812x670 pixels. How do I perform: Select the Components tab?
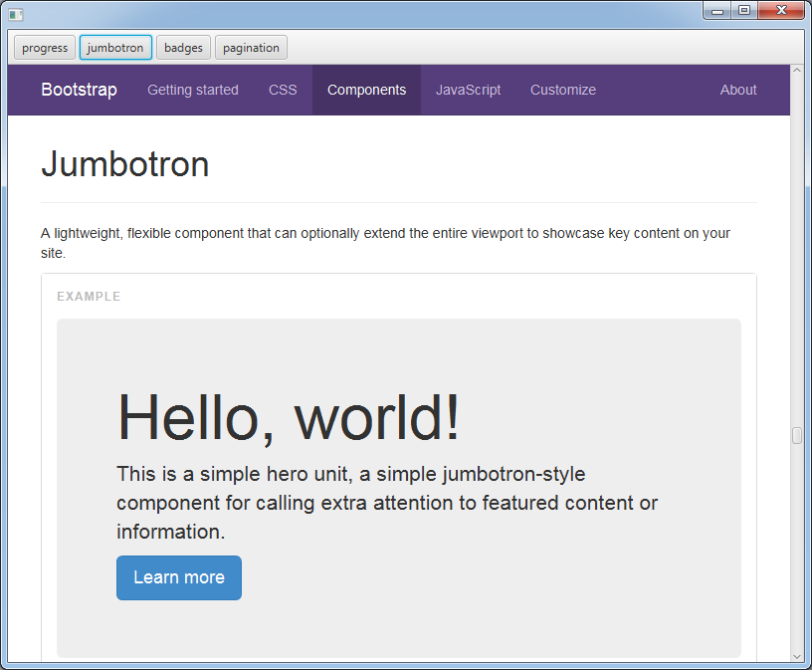(x=366, y=90)
